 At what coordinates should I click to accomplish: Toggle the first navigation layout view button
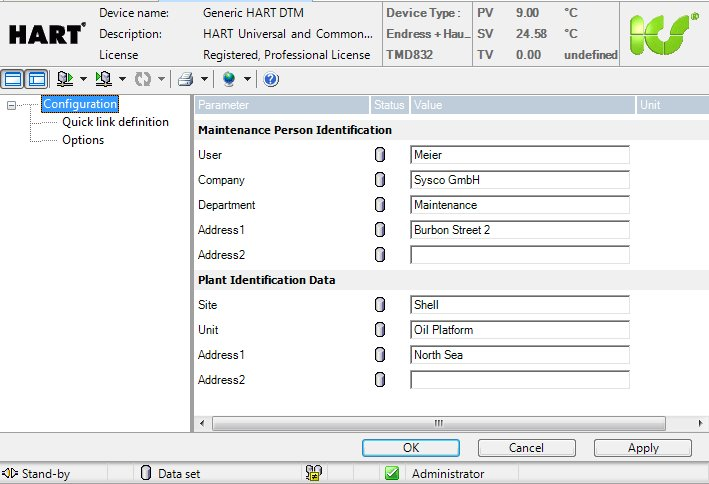pyautogui.click(x=13, y=79)
